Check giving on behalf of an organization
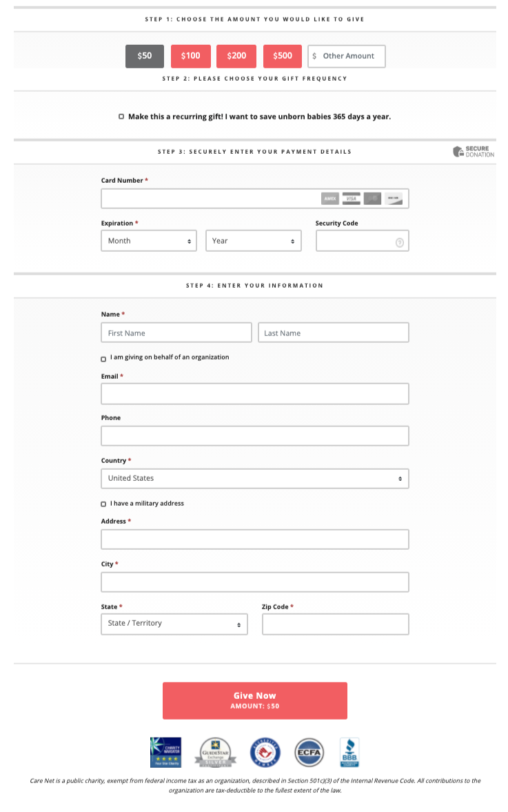 (103, 359)
